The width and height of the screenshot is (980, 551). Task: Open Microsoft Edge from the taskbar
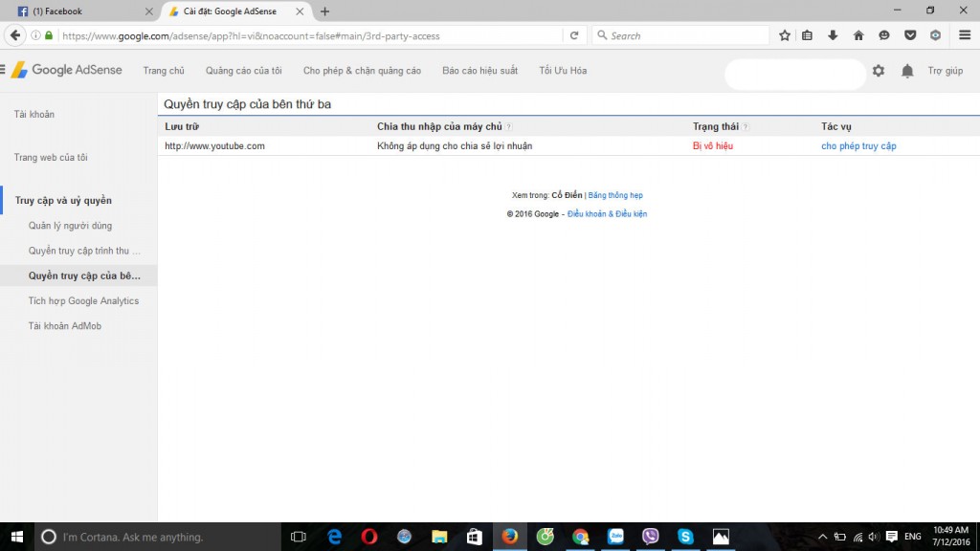pyautogui.click(x=334, y=537)
